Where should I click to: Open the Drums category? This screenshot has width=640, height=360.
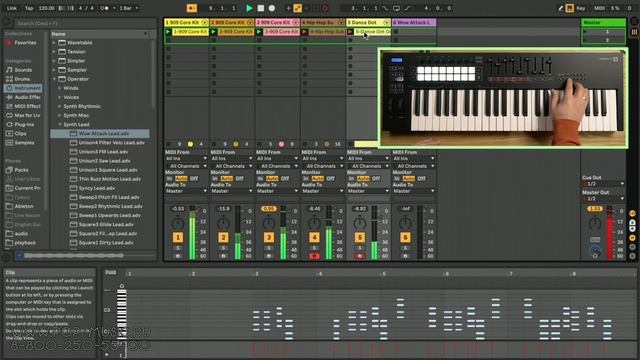coord(22,79)
